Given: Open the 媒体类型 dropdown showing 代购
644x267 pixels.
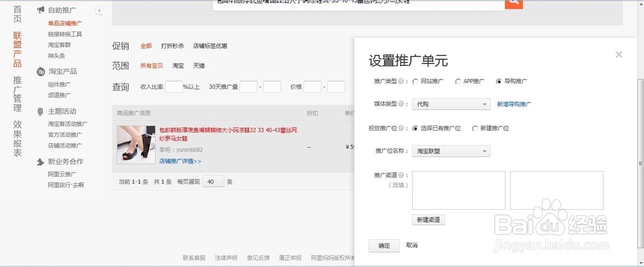Looking at the screenshot, I should click(451, 104).
